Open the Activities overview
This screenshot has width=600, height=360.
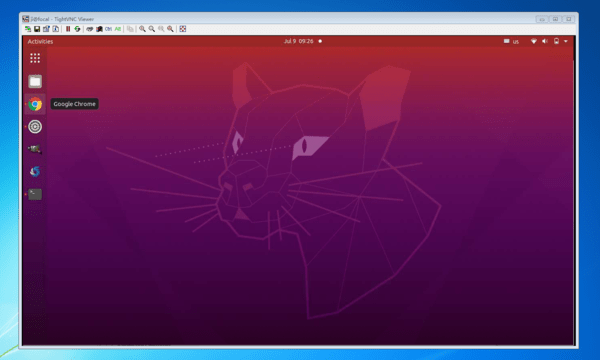(40, 41)
